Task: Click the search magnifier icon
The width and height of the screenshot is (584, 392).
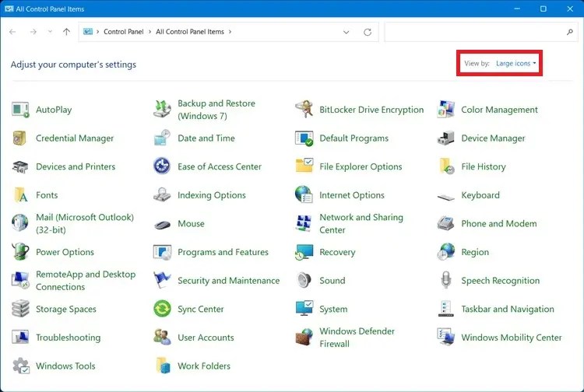Action: [569, 32]
